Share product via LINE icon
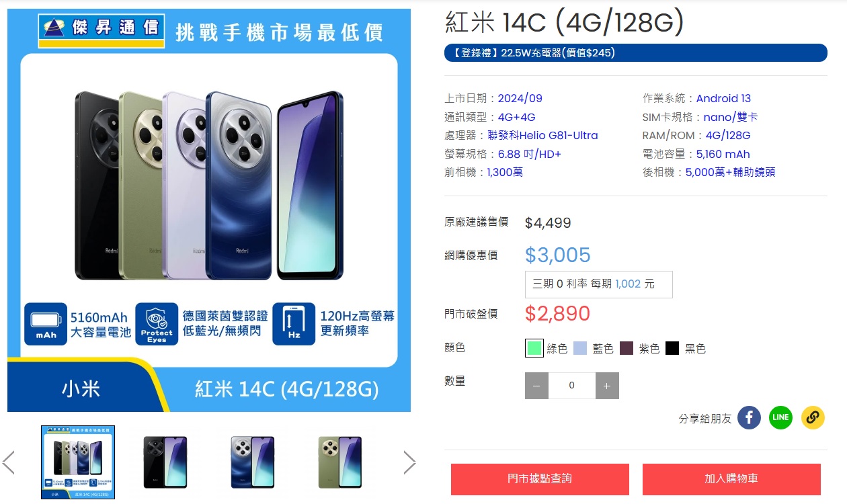 pyautogui.click(x=781, y=417)
